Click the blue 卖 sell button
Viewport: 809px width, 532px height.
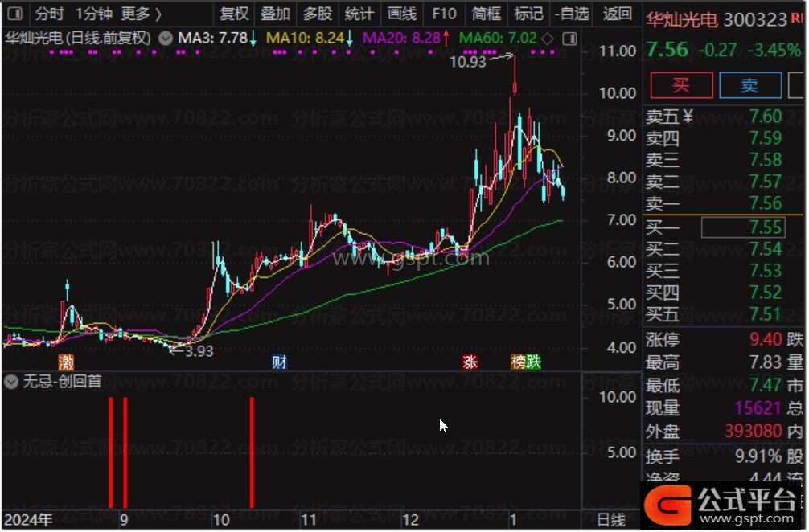(x=750, y=85)
